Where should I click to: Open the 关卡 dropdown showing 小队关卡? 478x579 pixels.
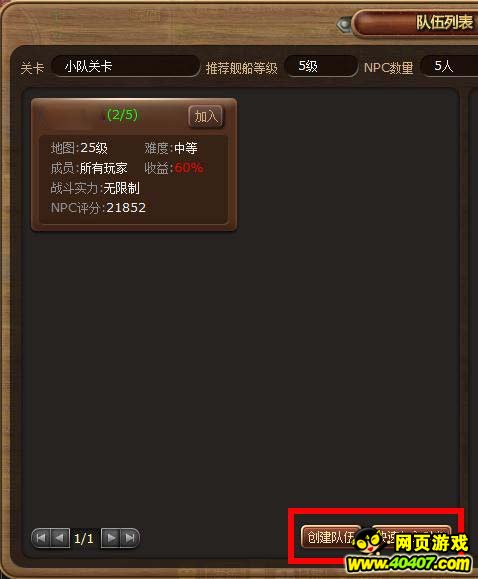point(125,66)
